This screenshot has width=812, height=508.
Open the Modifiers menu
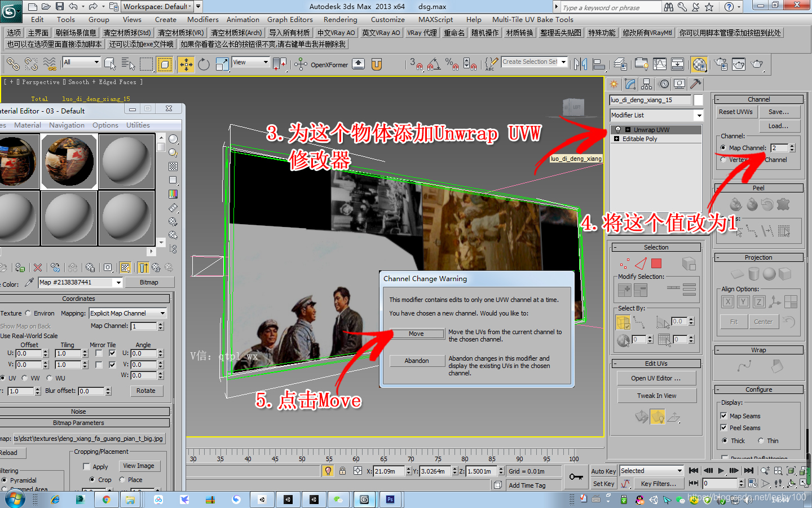click(x=202, y=20)
